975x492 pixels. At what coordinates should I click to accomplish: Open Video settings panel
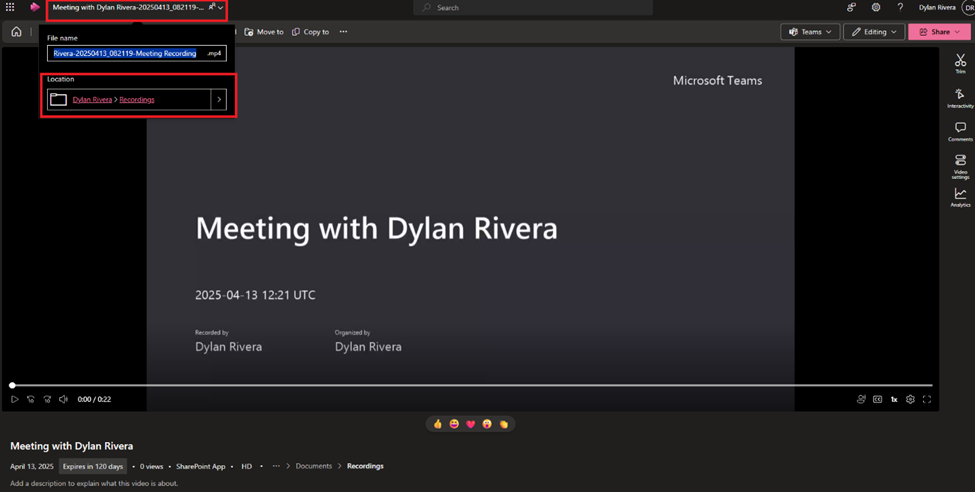[960, 164]
